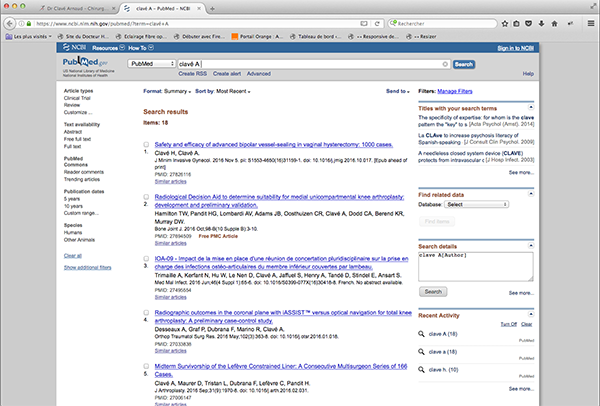Collapse the Titles with your search terms panel
Viewport: 600px width, 406px height.
click(531, 107)
